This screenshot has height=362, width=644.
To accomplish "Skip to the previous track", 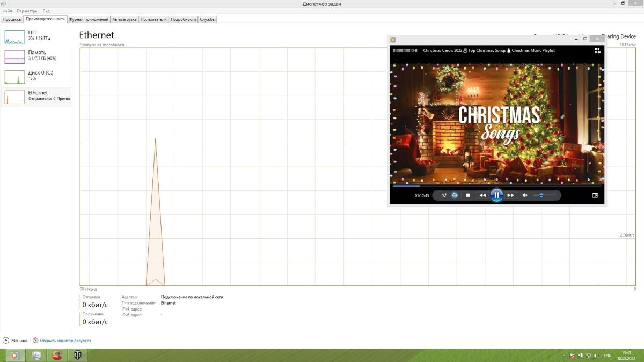I will point(482,195).
